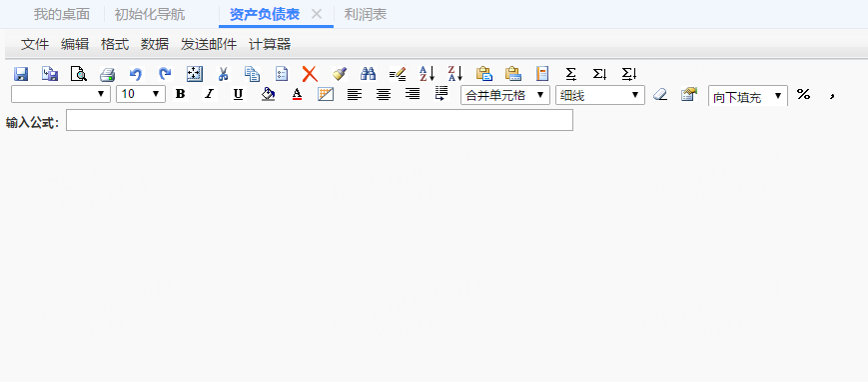Open the 合并单元格 dropdown
868x382 pixels.
coord(505,95)
